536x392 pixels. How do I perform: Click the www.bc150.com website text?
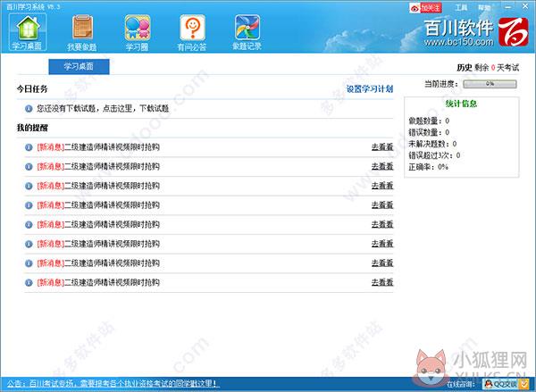459,42
